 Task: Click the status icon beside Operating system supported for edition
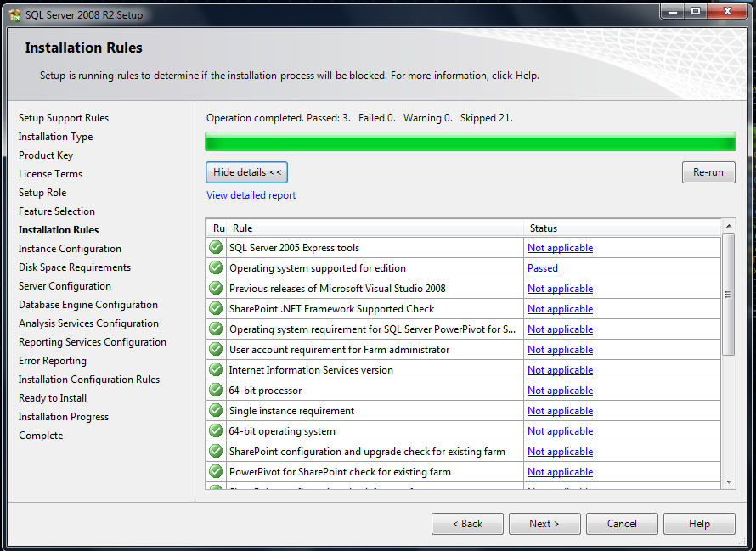[x=216, y=267]
